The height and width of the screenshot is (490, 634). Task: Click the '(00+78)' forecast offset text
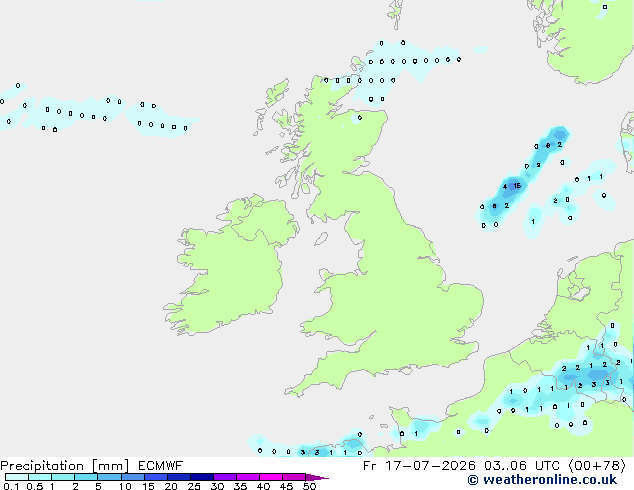click(597, 466)
